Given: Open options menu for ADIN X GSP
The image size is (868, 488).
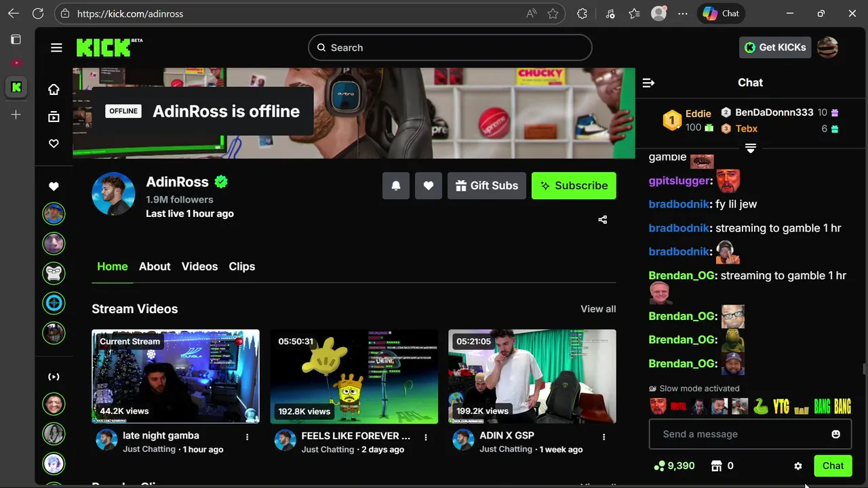Looking at the screenshot, I should [604, 437].
